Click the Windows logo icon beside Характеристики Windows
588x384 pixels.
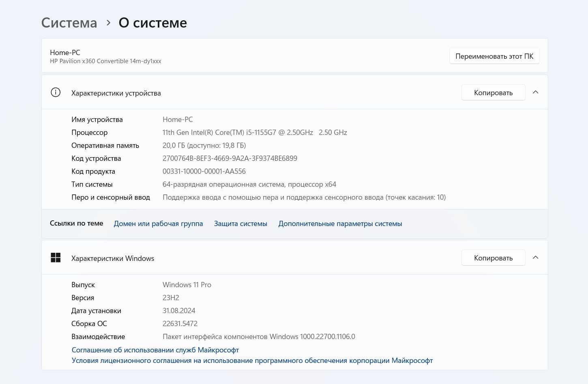click(x=56, y=258)
